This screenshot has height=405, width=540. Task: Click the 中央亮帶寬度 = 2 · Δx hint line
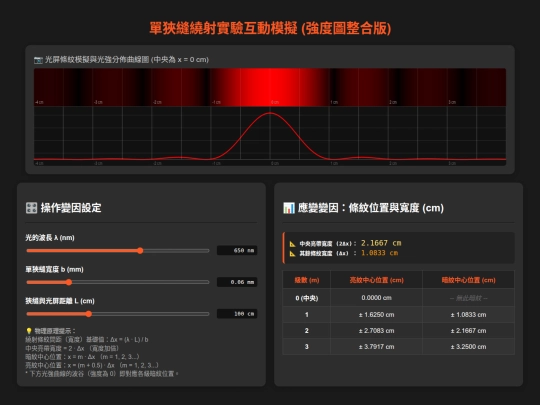click(72, 348)
